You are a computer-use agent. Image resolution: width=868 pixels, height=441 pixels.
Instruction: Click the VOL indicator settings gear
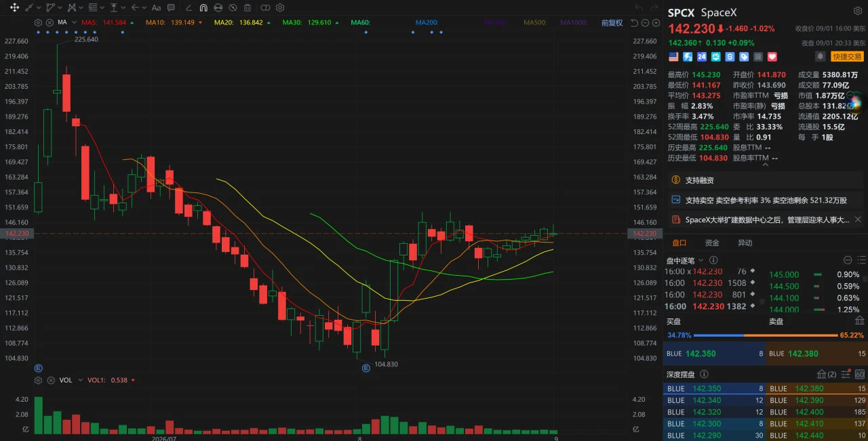38,380
